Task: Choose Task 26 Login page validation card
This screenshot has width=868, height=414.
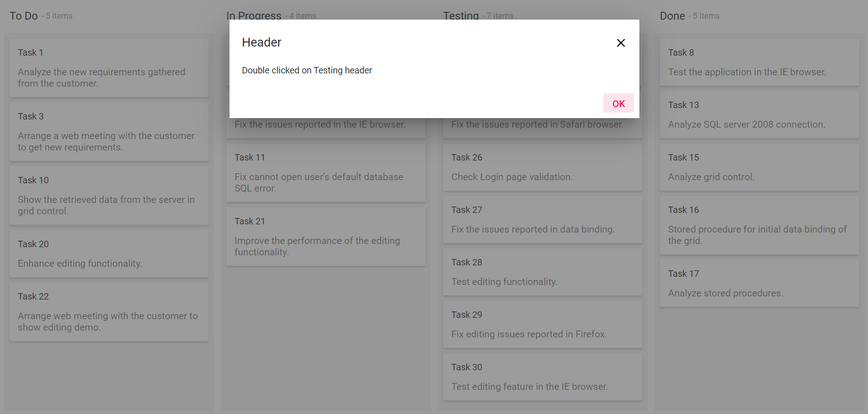Action: point(543,167)
